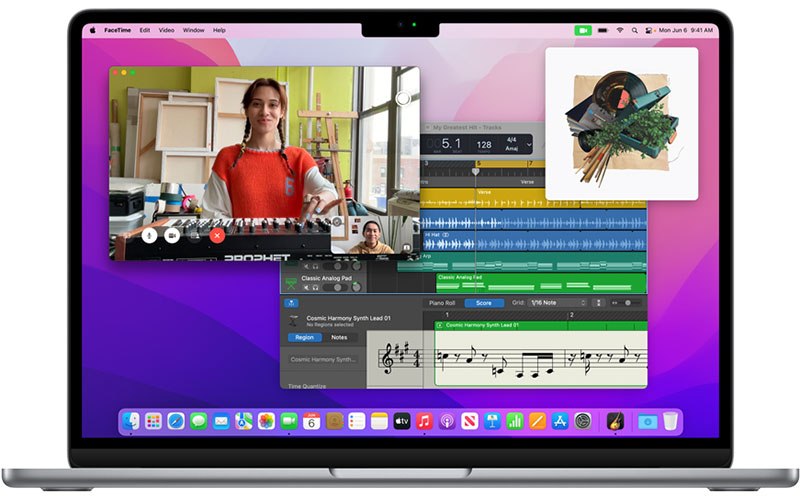
Task: Turn off the FaceTime camera
Action: pyautogui.click(x=172, y=235)
